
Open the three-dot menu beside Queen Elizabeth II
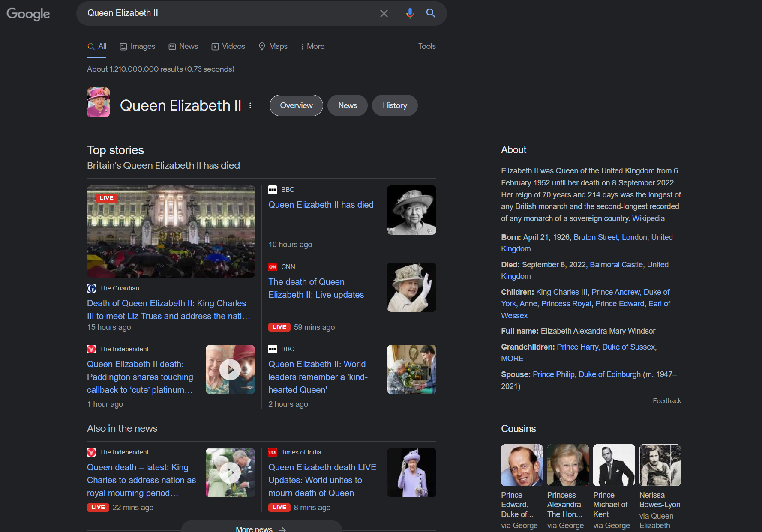pyautogui.click(x=250, y=105)
